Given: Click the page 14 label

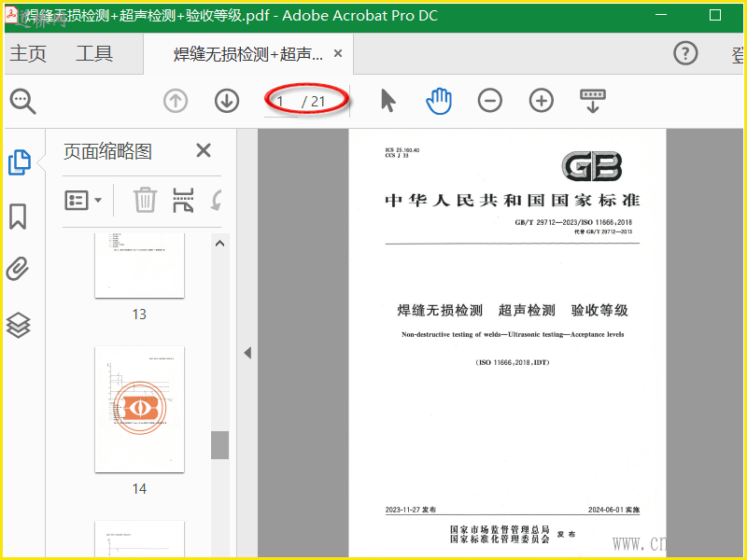Looking at the screenshot, I should (139, 488).
